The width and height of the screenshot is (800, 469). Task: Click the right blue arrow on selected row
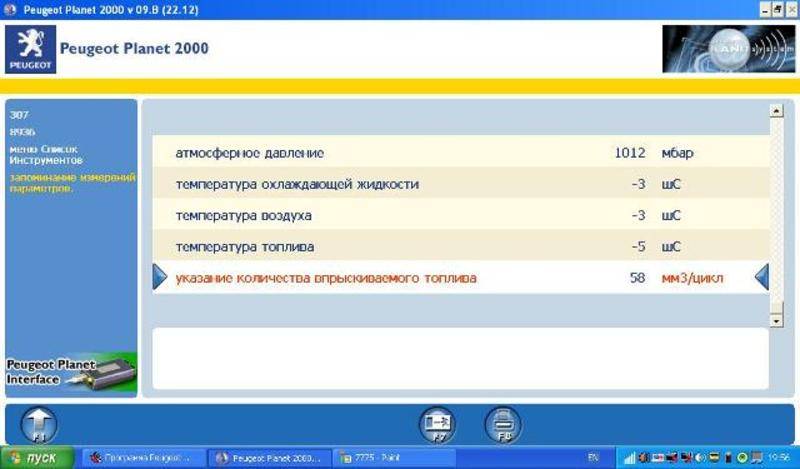[x=762, y=277]
